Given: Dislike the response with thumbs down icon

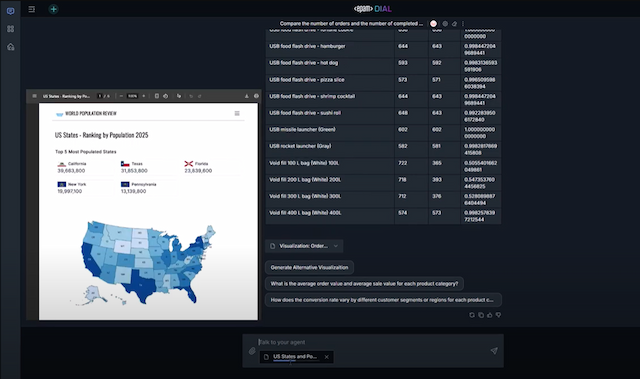Looking at the screenshot, I should click(x=498, y=315).
